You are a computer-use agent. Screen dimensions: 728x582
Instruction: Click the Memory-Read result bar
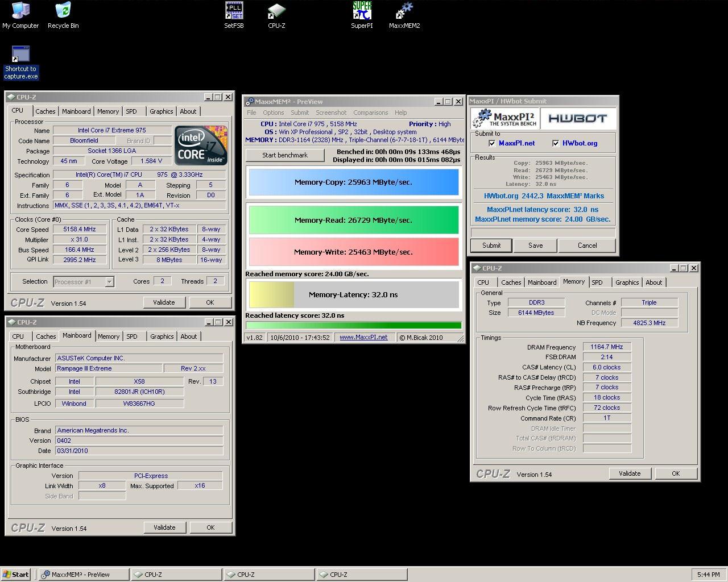[353, 220]
